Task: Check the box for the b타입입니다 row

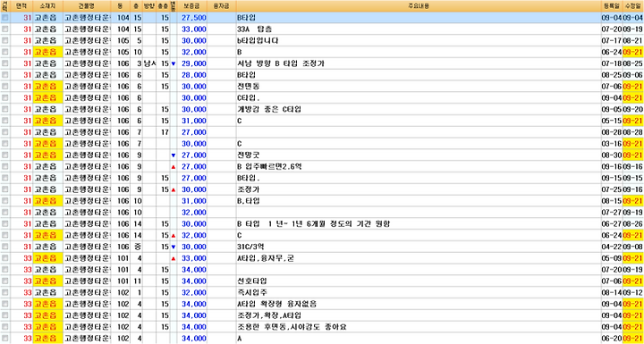Action: (x=4, y=40)
